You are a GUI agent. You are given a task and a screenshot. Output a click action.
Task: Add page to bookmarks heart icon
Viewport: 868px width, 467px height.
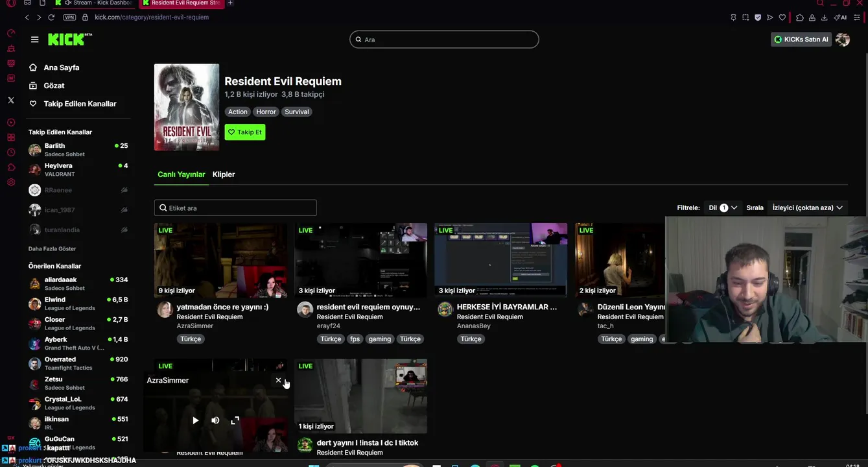click(x=782, y=18)
